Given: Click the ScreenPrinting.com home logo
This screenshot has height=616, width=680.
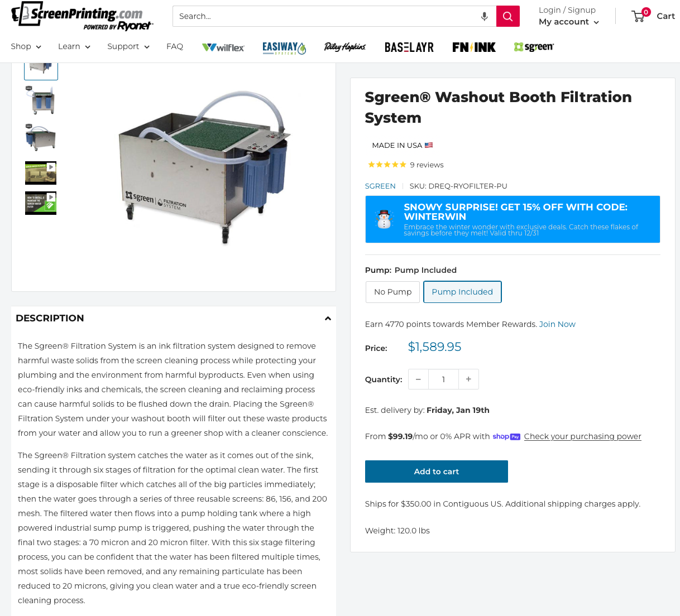Looking at the screenshot, I should [82, 16].
